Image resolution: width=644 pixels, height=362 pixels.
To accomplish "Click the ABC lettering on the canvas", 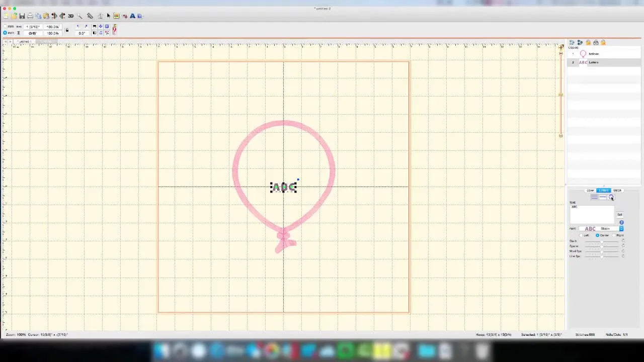I will [284, 188].
